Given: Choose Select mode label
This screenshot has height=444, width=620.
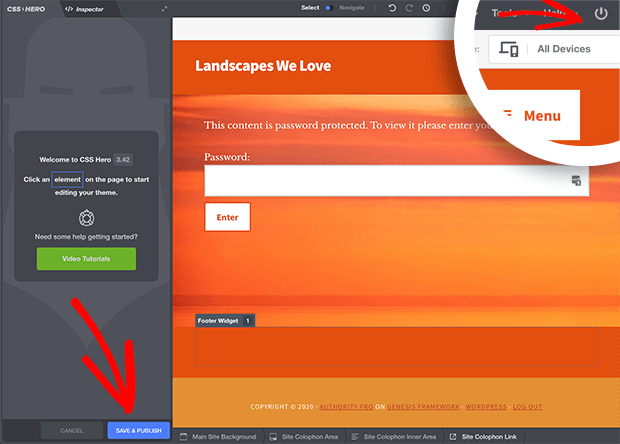Looking at the screenshot, I should click(x=310, y=8).
